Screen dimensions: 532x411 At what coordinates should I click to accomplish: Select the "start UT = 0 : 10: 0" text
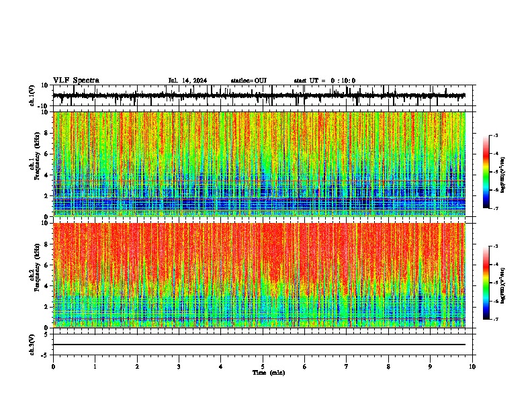click(324, 81)
